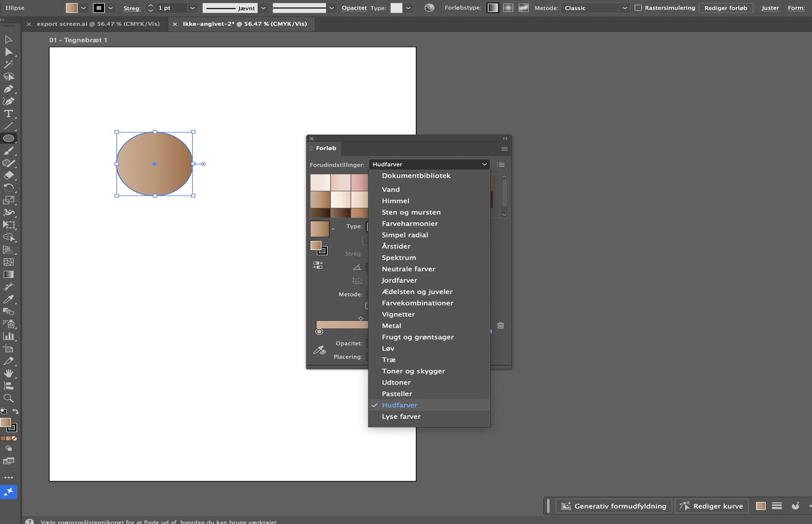Select the Type tool in toolbar
Viewport: 812px width, 524px height.
click(x=8, y=114)
